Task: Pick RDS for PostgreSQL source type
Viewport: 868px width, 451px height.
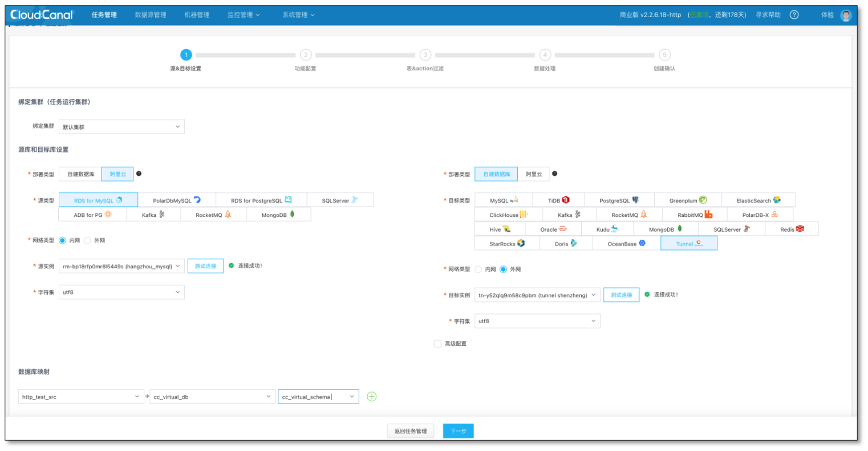Action: 261,200
